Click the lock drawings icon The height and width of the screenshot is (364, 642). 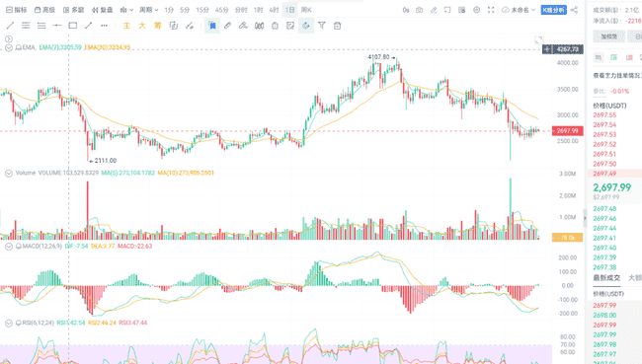coord(276,26)
